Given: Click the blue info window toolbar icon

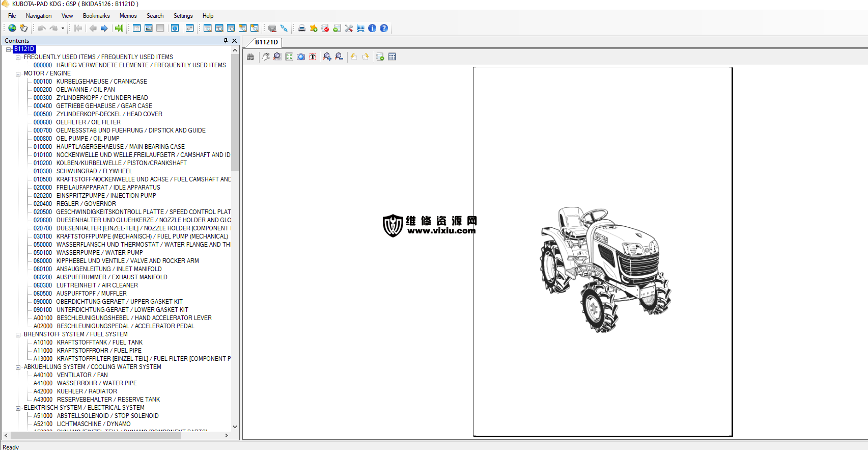Looking at the screenshot, I should [175, 28].
